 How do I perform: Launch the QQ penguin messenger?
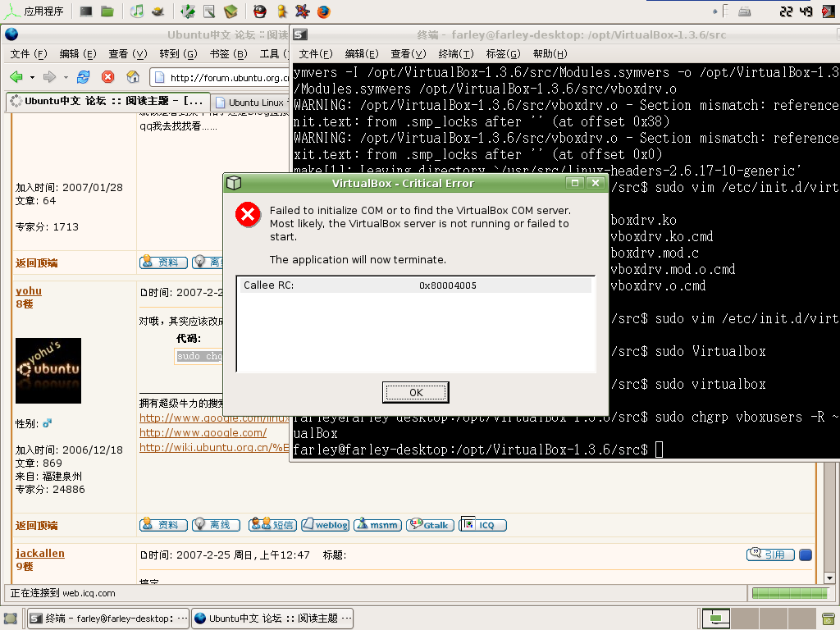click(x=260, y=11)
